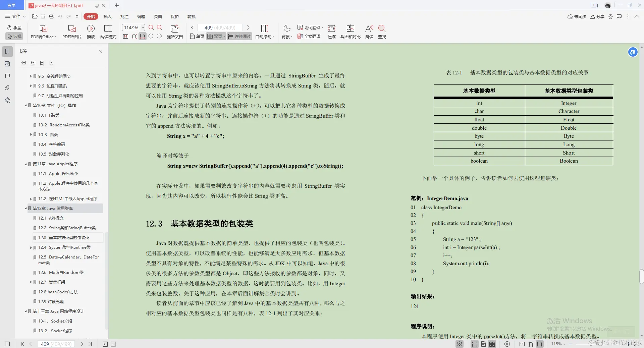Switch to the 编辑 ribbon tab
The width and height of the screenshot is (644, 348).
pyautogui.click(x=141, y=16)
